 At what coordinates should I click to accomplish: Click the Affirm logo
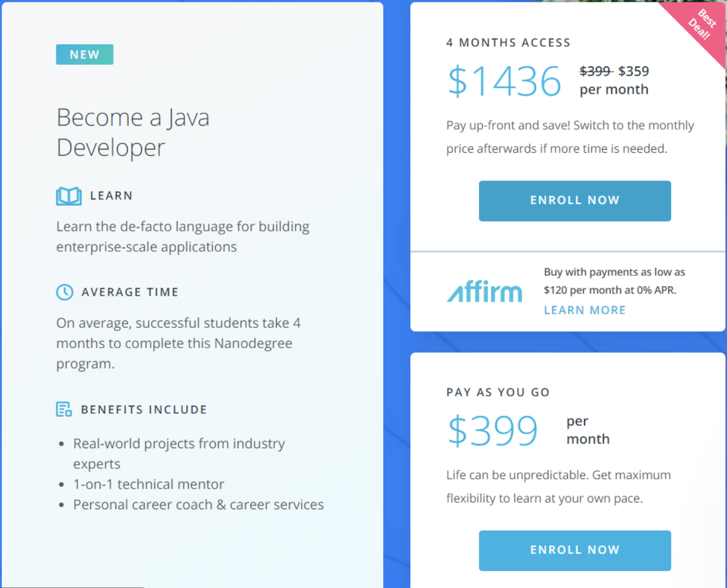tap(484, 292)
